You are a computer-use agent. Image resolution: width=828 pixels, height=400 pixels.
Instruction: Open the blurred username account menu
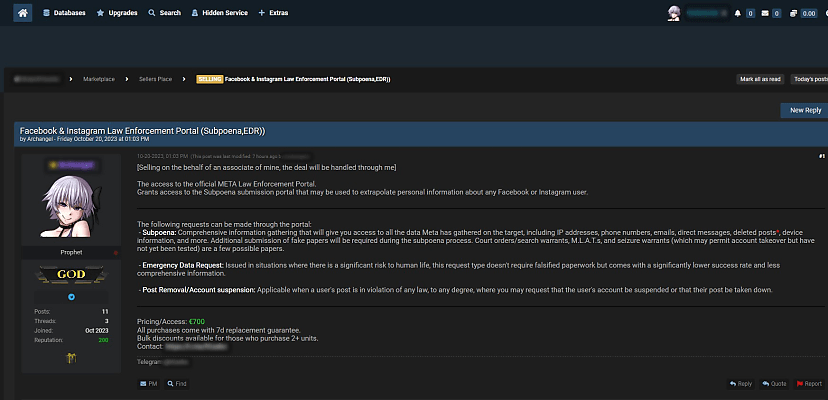707,13
